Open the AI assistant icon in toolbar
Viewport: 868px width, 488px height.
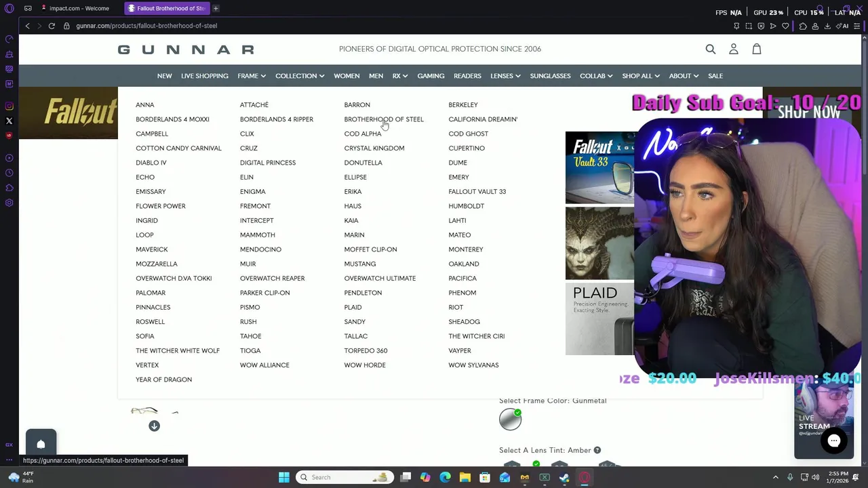coord(843,26)
